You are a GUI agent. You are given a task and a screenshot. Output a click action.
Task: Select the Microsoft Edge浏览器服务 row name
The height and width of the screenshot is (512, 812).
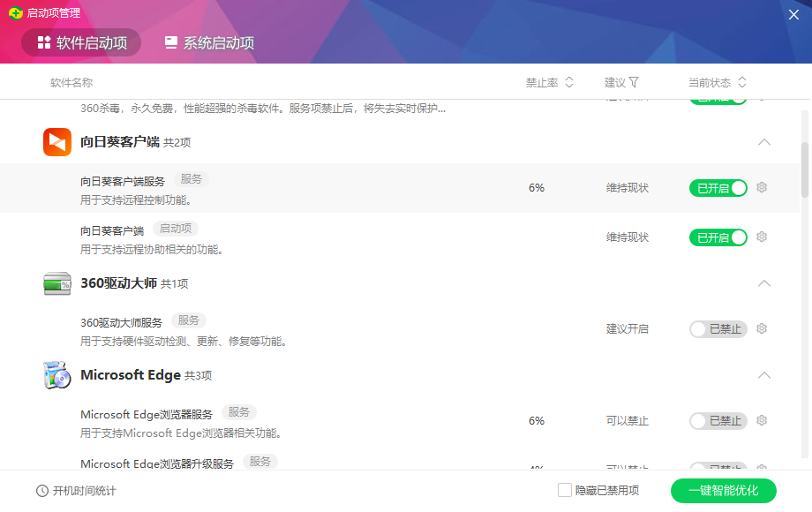pos(147,415)
